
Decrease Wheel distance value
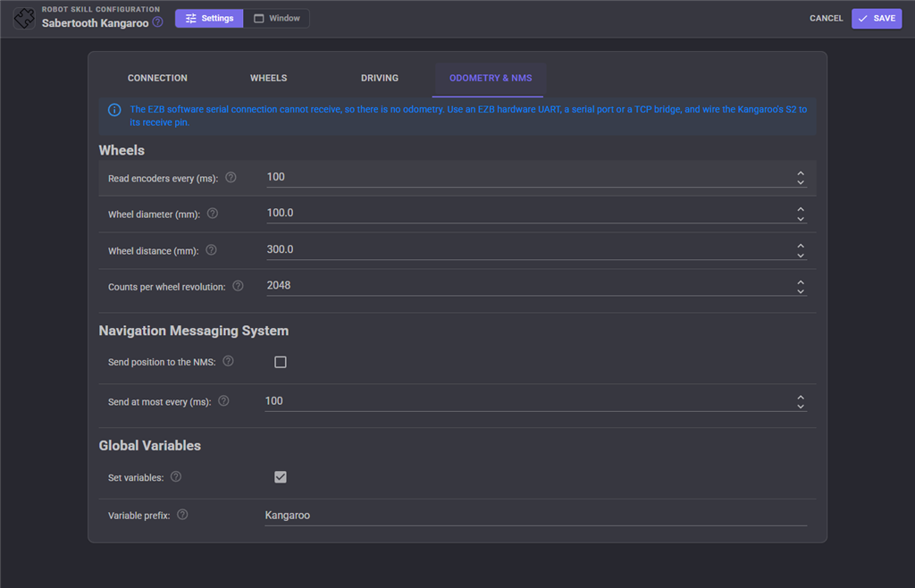point(801,255)
